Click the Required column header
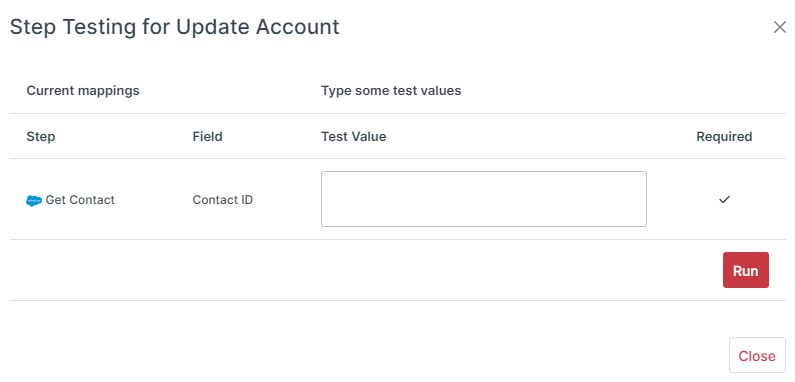This screenshot has width=795, height=382. (724, 136)
